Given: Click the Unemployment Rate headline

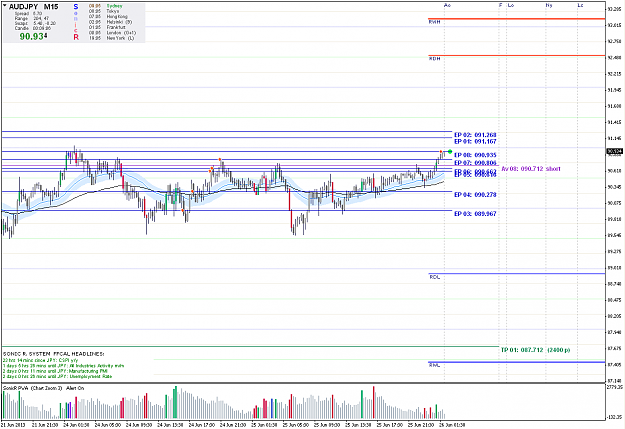Looking at the screenshot, I should click(57, 376).
